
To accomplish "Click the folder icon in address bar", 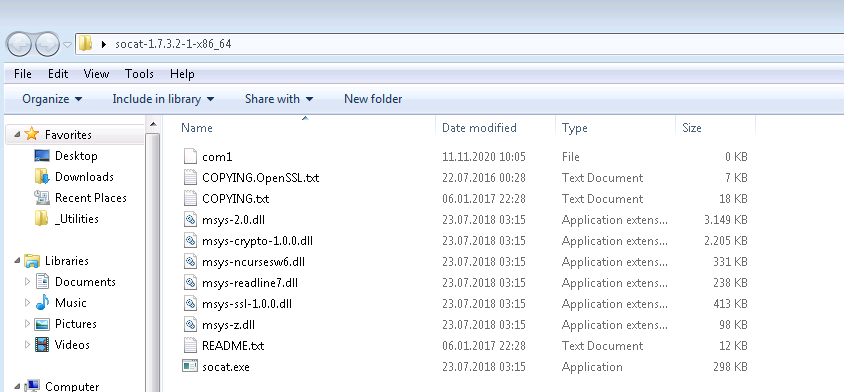I will coord(86,44).
